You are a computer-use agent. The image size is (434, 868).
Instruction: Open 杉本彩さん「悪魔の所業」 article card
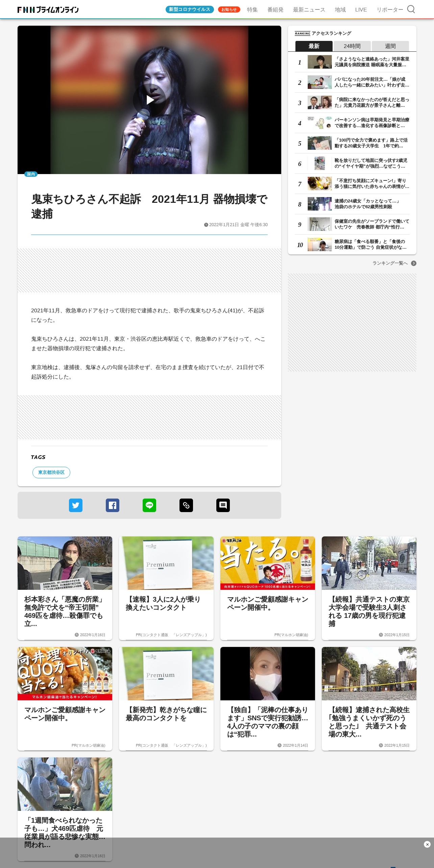65,588
